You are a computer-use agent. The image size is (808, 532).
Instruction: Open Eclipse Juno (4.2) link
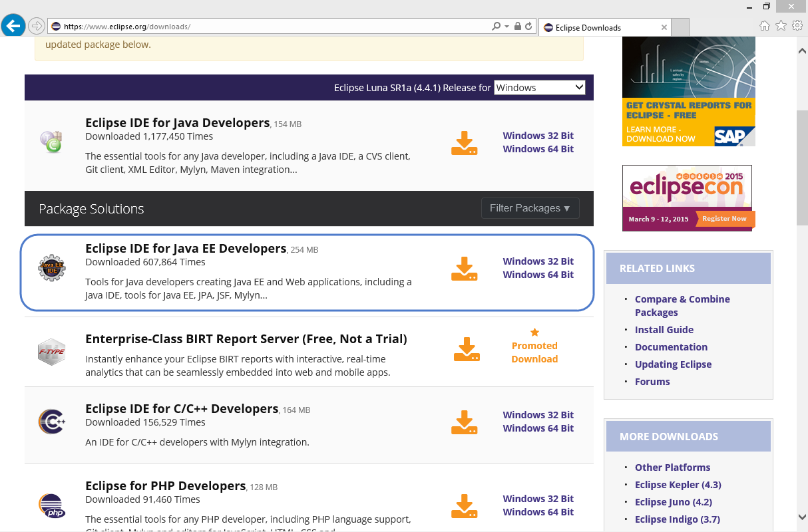[x=674, y=502]
